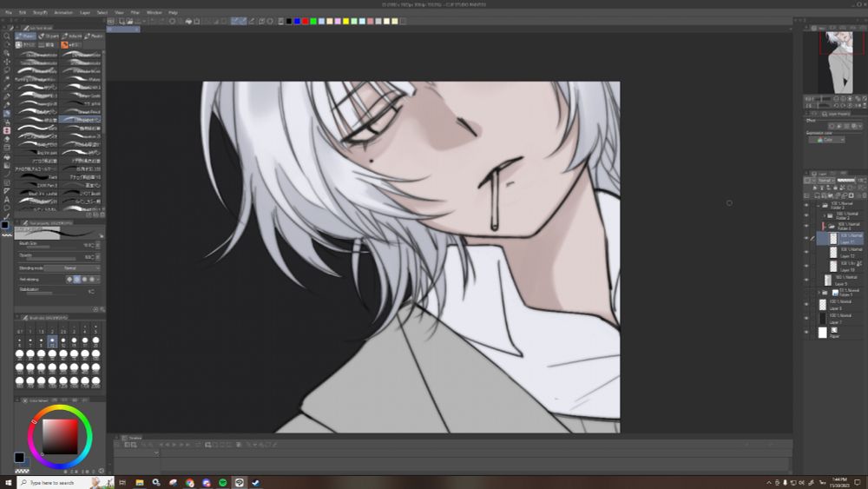This screenshot has height=489, width=868.
Task: Open Steam from the taskbar
Action: pos(256,483)
